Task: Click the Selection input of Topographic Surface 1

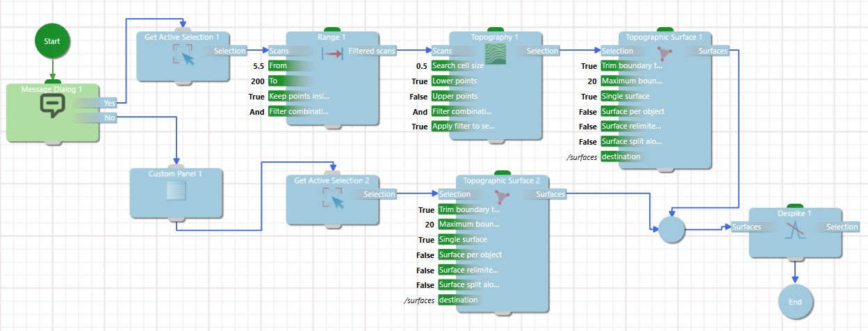Action: coord(623,51)
